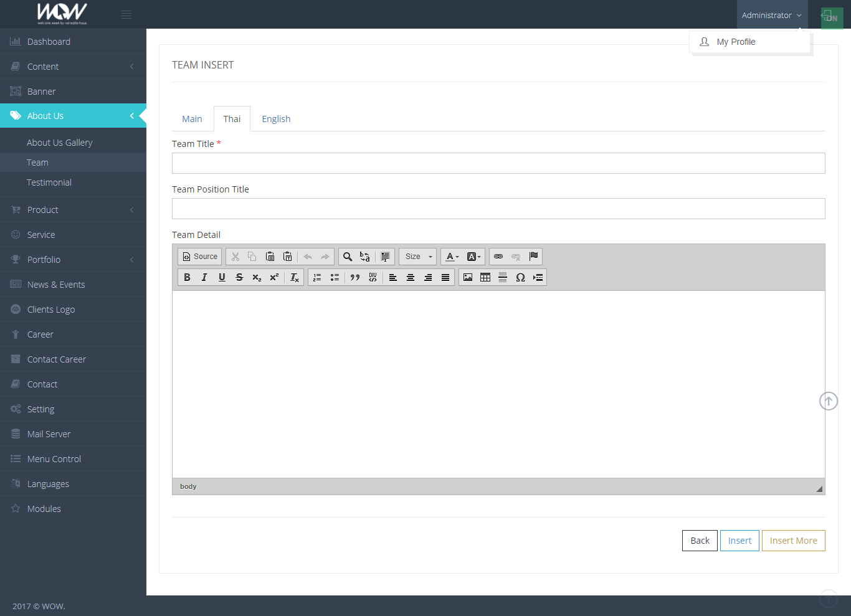Select the Thai tab
This screenshot has width=851, height=616.
232,119
